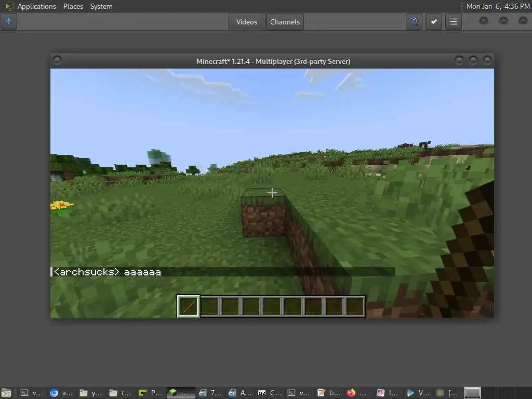The width and height of the screenshot is (532, 399).
Task: Switch to first terminal task 'v...'
Action: click(x=32, y=393)
